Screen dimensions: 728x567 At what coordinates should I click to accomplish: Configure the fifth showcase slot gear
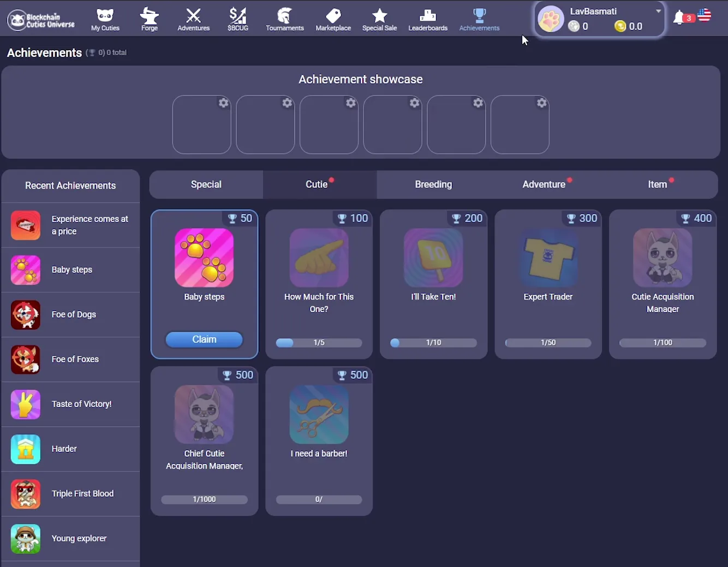(478, 103)
